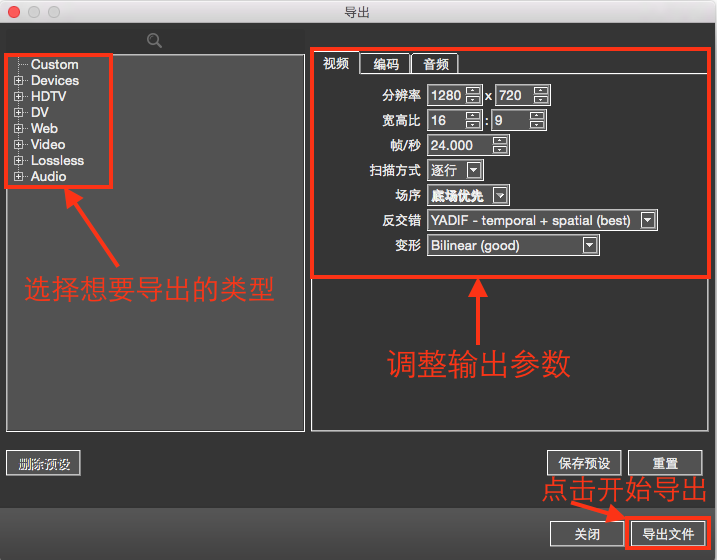This screenshot has height=560, width=717.
Task: Close the 导出 window with red button
Action: tap(14, 12)
